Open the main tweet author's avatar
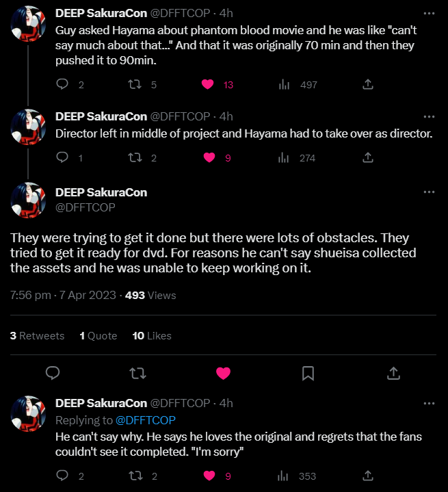The image size is (448, 492). pos(29,200)
